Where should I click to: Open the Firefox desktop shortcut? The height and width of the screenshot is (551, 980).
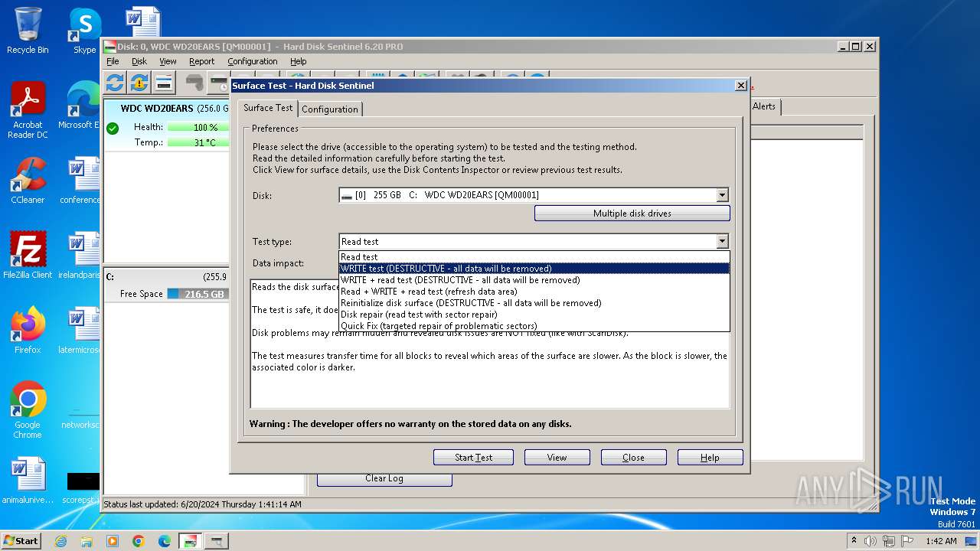coord(28,331)
